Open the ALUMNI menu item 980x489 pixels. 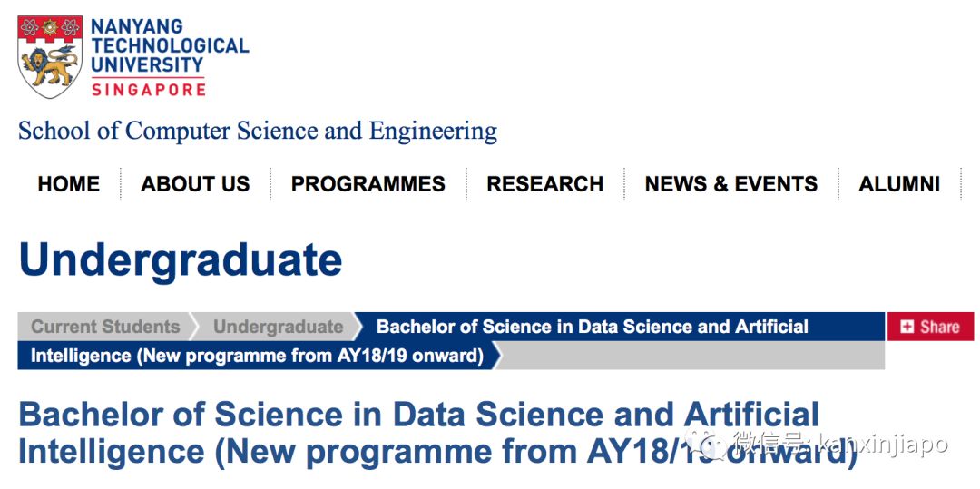pos(899,184)
